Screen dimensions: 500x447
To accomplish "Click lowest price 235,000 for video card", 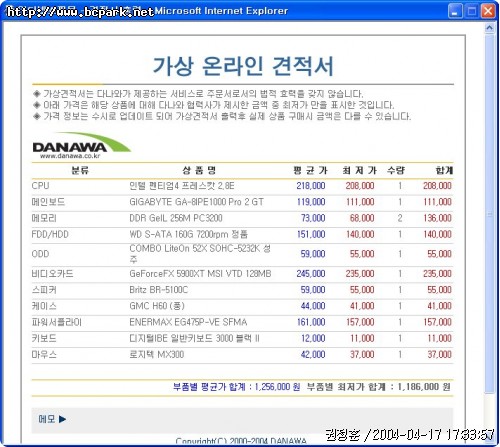I will 360,274.
